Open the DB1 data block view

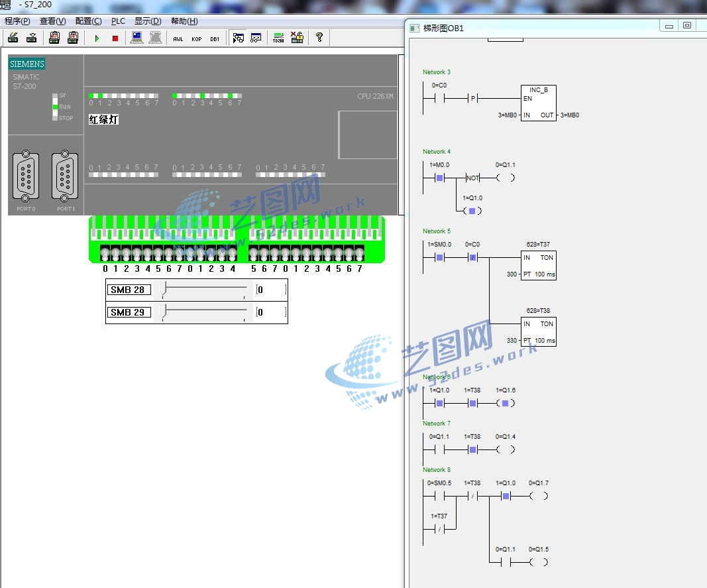[x=215, y=39]
